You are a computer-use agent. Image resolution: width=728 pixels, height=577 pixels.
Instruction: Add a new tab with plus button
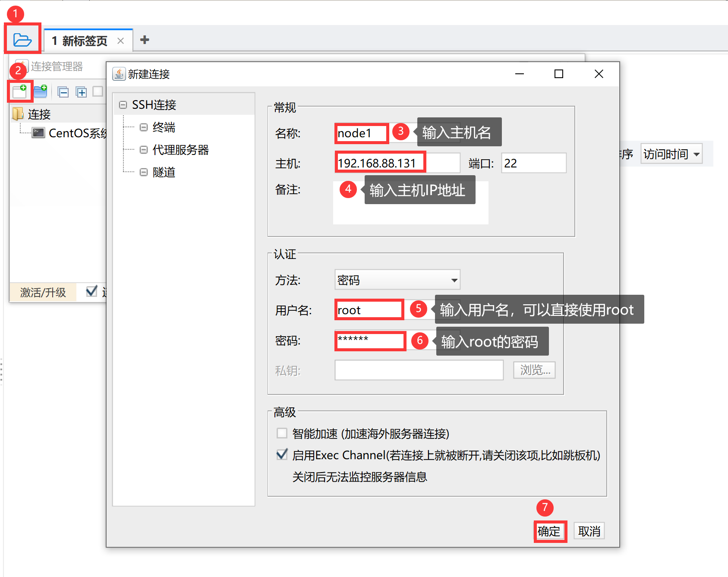click(x=145, y=40)
